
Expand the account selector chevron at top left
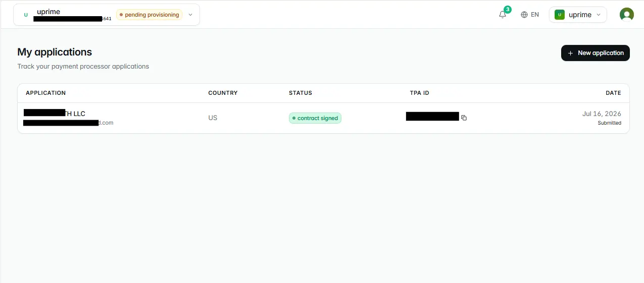pos(190,15)
